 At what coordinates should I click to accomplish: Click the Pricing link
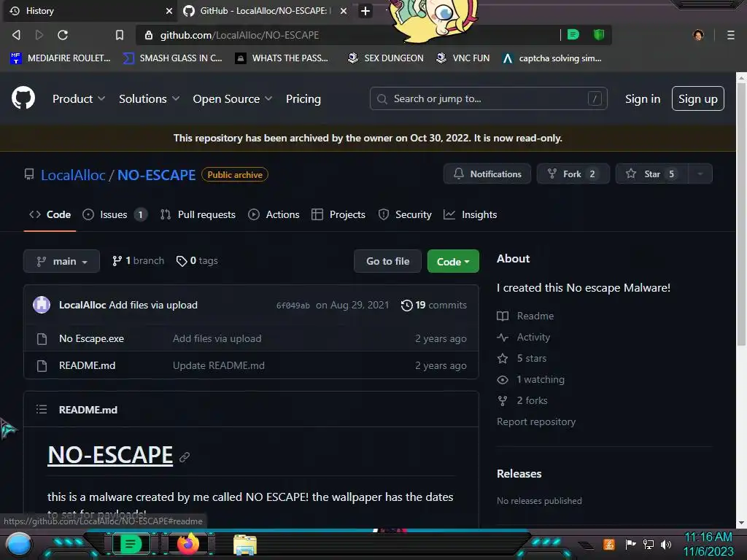[x=303, y=98]
